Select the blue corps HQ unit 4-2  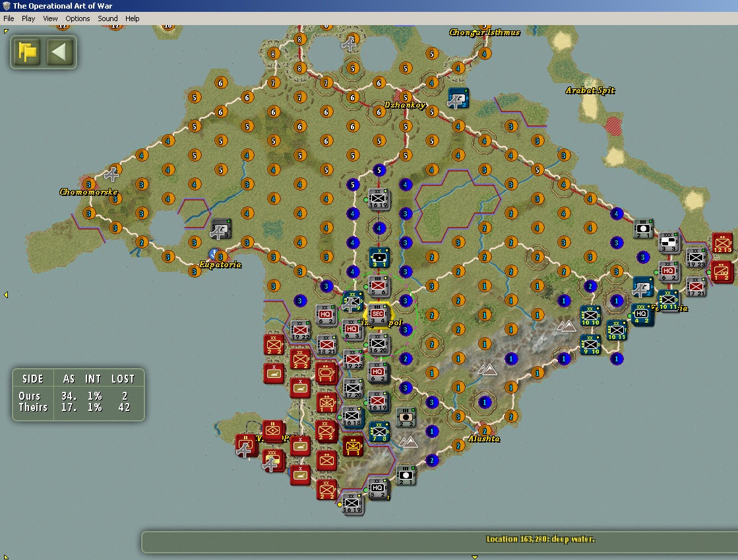pos(642,315)
